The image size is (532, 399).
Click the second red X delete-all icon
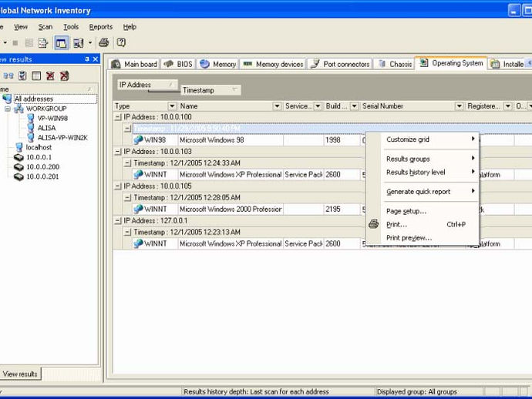(x=65, y=75)
